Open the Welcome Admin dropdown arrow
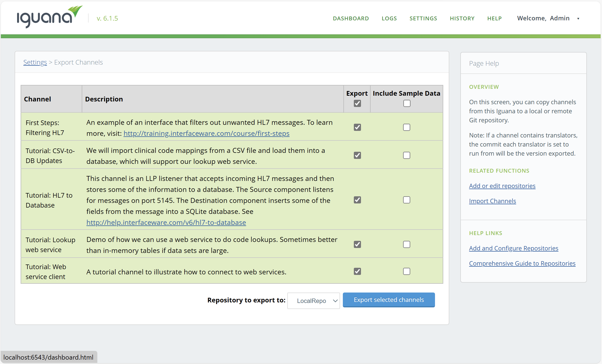The image size is (602, 364). [578, 19]
